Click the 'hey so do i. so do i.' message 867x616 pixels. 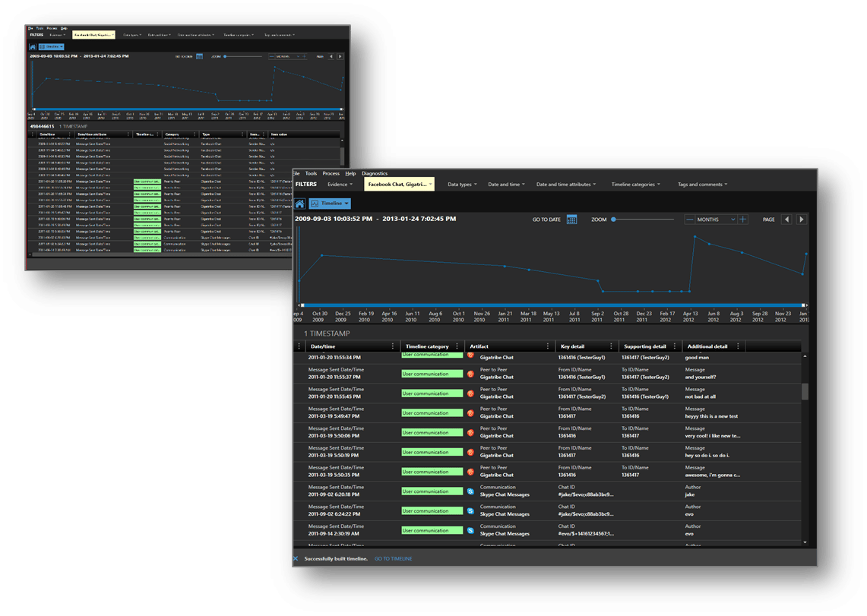coord(707,455)
